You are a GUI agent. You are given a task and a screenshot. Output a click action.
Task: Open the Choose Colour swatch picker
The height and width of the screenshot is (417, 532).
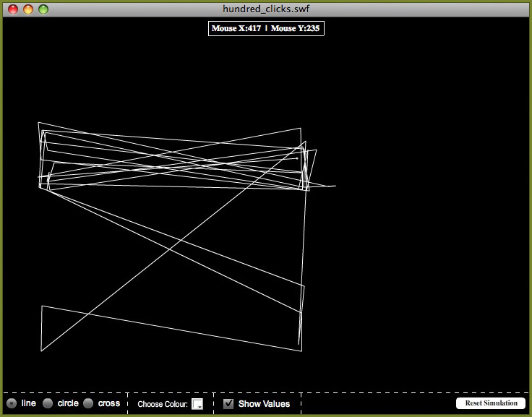pyautogui.click(x=197, y=404)
